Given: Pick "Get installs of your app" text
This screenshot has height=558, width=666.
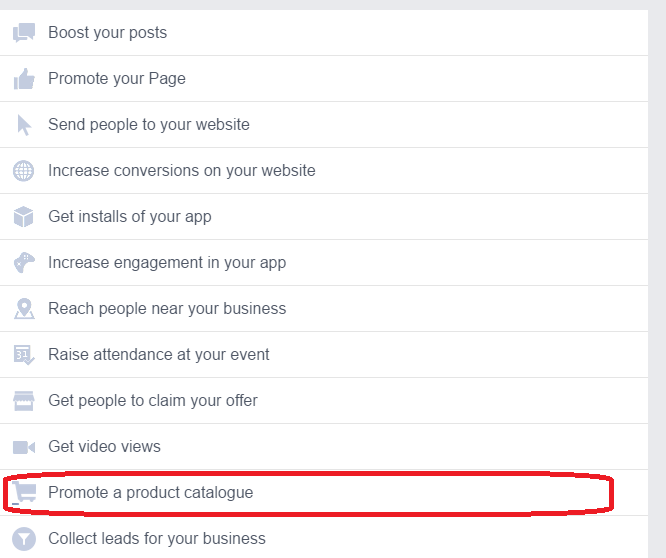Looking at the screenshot, I should (129, 217).
